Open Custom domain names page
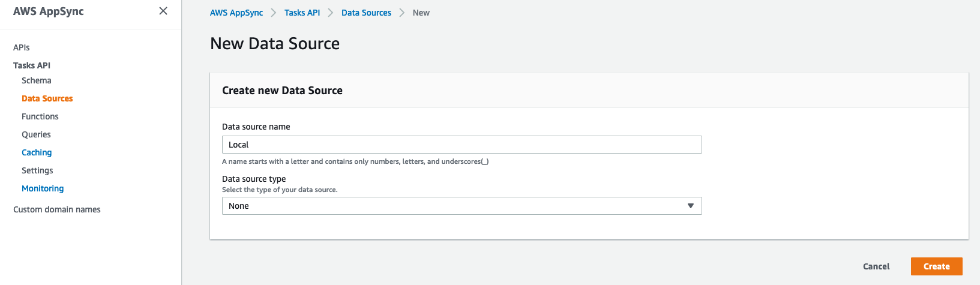Image resolution: width=980 pixels, height=285 pixels. coord(57,209)
